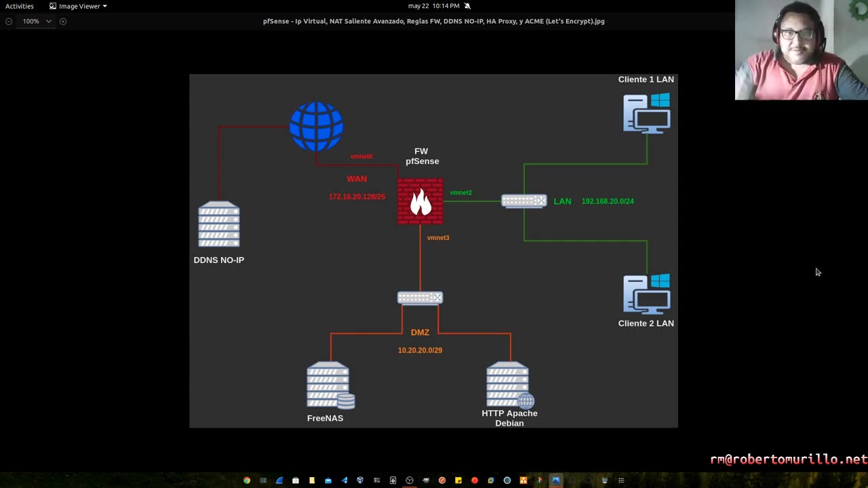Click the pfSense image file name title
This screenshot has width=868, height=488.
click(x=433, y=21)
